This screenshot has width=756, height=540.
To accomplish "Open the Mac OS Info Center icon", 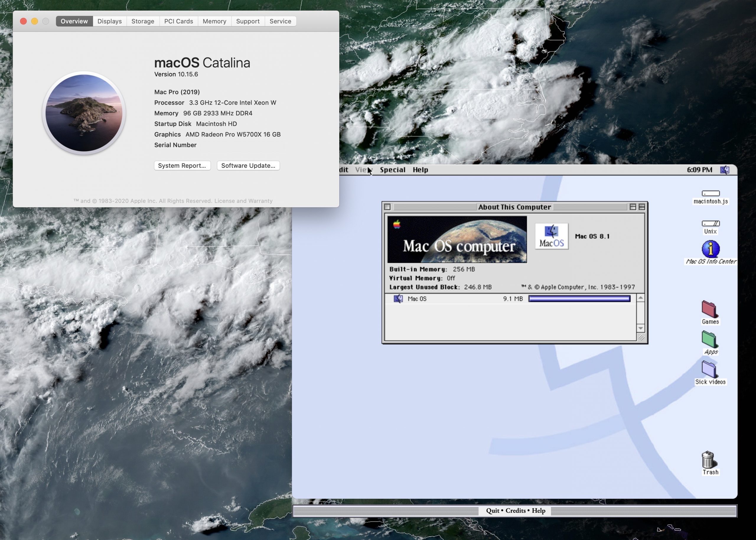I will 711,249.
